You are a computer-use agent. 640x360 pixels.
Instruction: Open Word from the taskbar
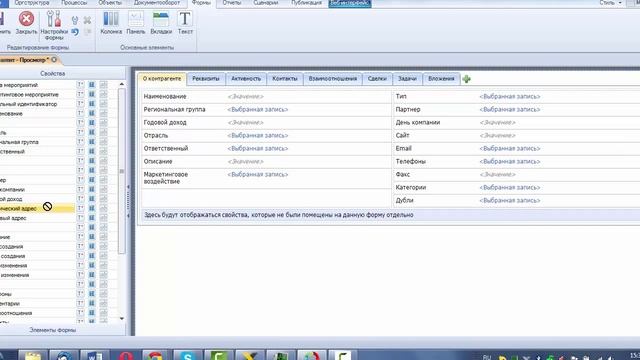tap(94, 355)
